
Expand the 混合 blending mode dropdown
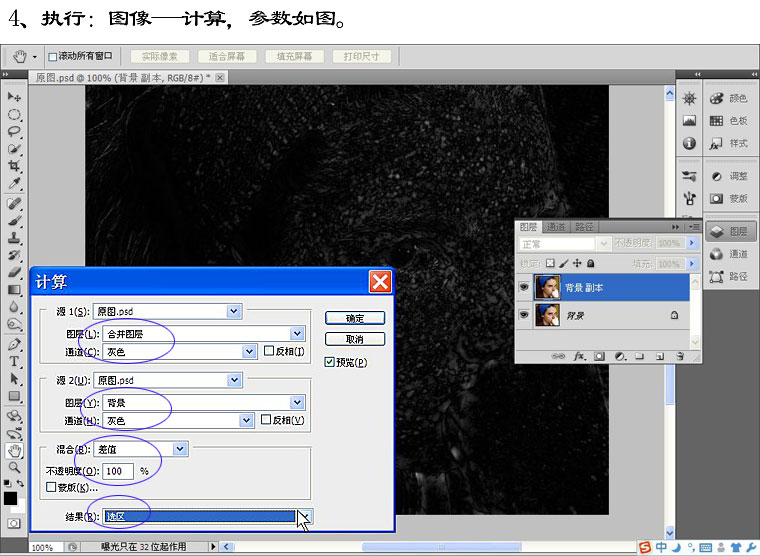180,449
